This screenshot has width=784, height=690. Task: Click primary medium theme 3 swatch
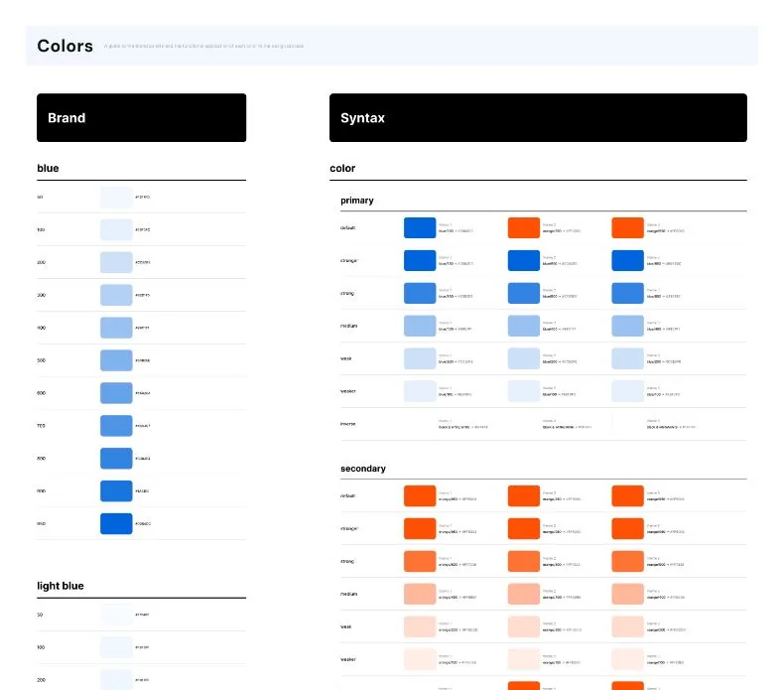[627, 326]
